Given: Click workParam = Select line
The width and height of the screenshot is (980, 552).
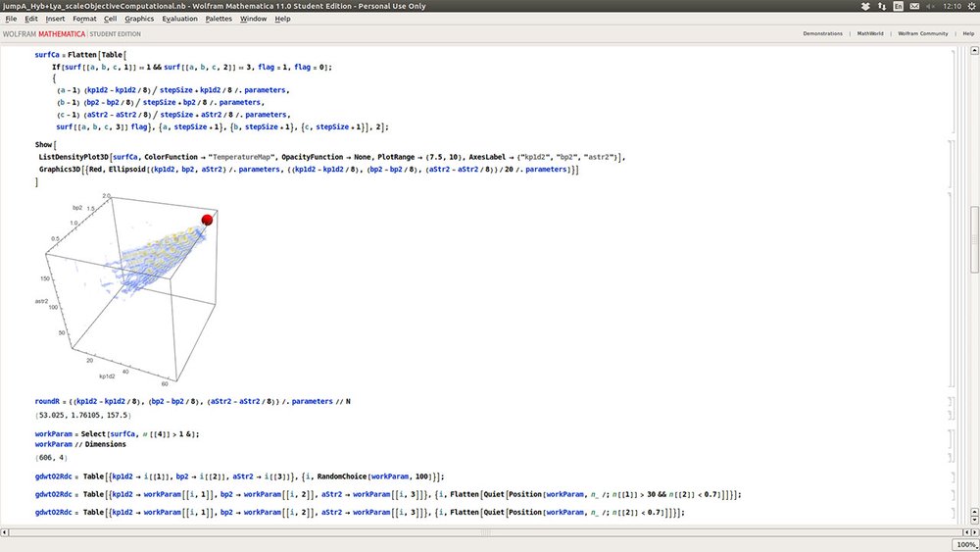Looking at the screenshot, I should click(117, 433).
